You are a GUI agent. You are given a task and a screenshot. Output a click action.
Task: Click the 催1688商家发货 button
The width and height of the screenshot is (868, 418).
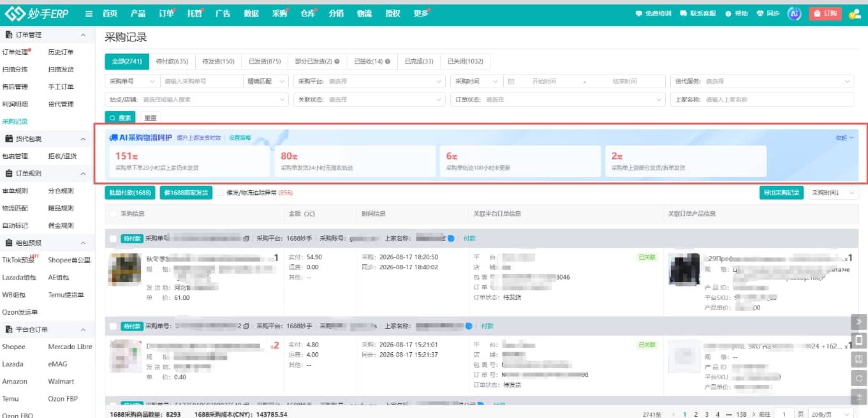(186, 193)
